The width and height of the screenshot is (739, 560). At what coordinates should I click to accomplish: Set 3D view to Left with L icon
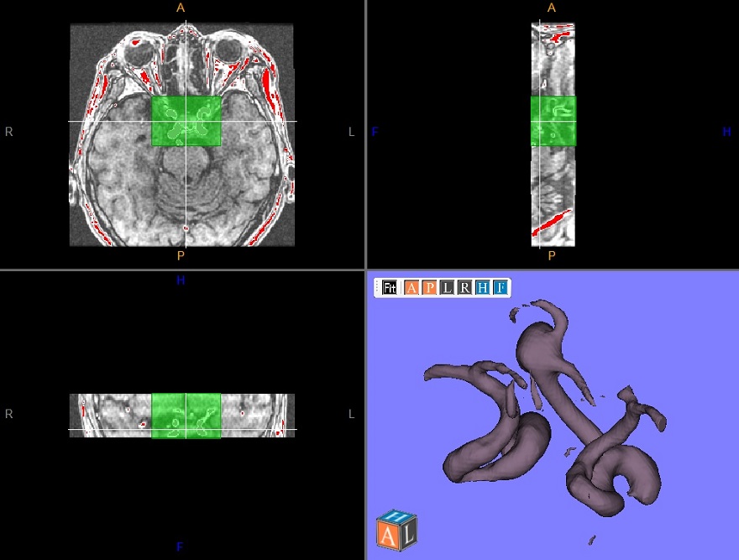point(447,287)
